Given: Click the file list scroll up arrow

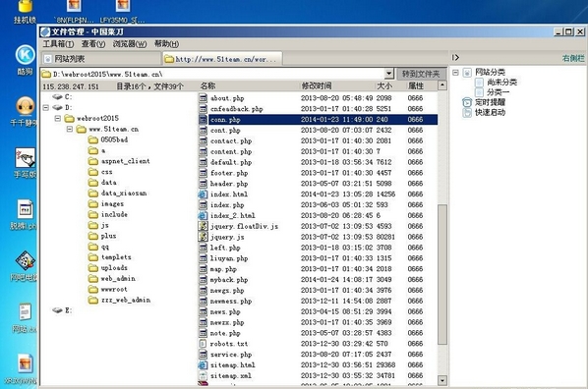Looking at the screenshot, I should click(442, 85).
